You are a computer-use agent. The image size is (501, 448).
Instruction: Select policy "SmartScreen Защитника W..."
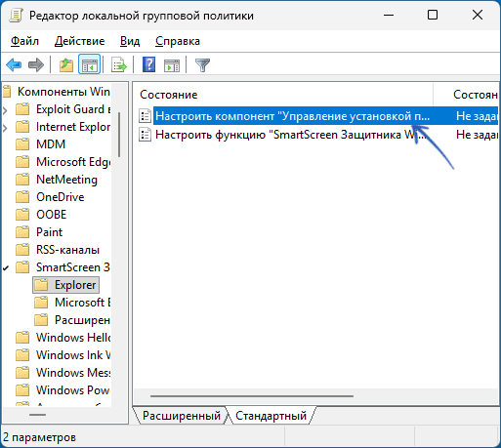[x=291, y=135]
